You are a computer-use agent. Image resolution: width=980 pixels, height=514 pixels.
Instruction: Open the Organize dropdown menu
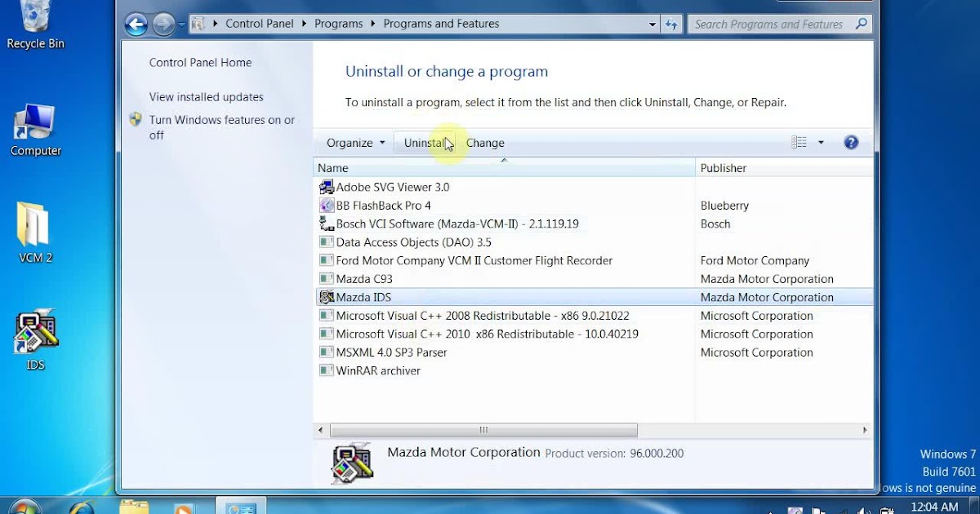click(355, 143)
